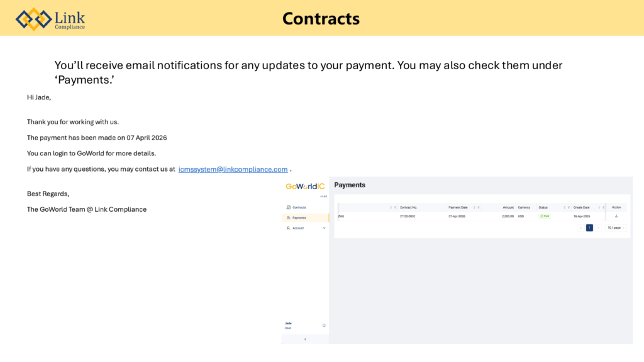Select Payments in the sidebar
The image size is (644, 362).
pos(299,217)
